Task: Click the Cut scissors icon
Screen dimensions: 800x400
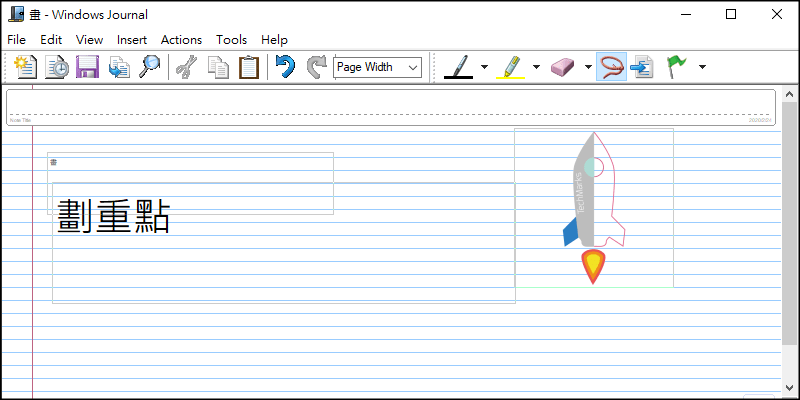Action: [186, 67]
